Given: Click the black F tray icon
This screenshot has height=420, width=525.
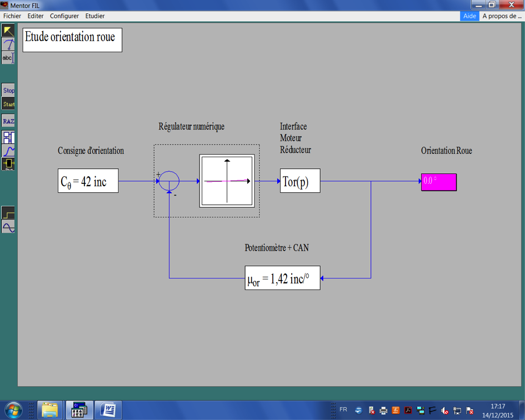Looking at the screenshot, I should 433,411.
